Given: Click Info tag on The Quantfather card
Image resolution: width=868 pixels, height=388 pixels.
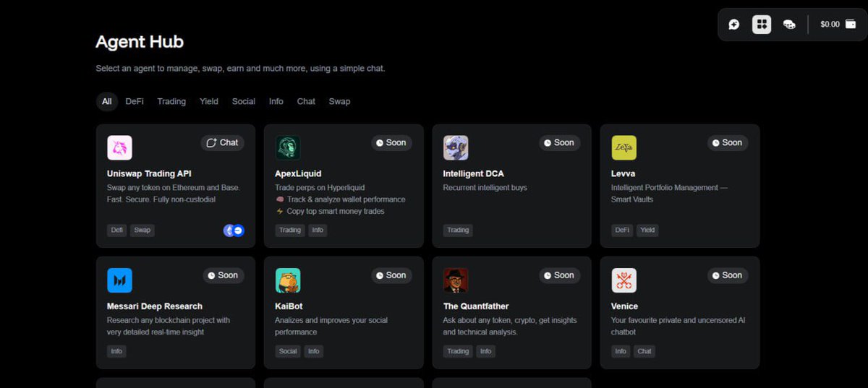Looking at the screenshot, I should [x=486, y=351].
